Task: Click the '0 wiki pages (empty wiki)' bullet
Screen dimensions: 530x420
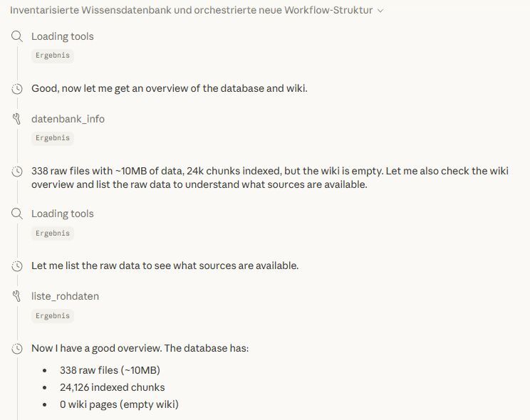Action: tap(119, 404)
